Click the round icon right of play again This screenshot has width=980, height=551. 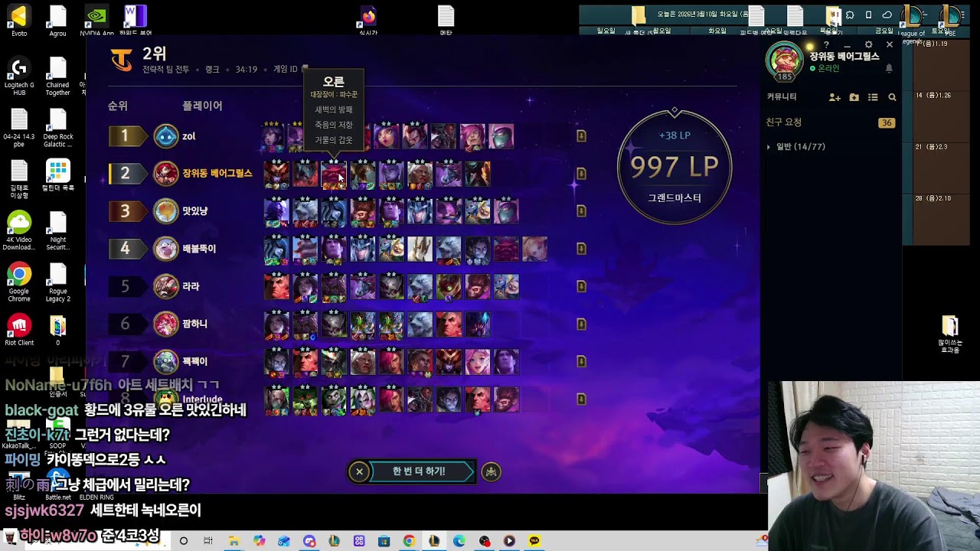pyautogui.click(x=492, y=472)
